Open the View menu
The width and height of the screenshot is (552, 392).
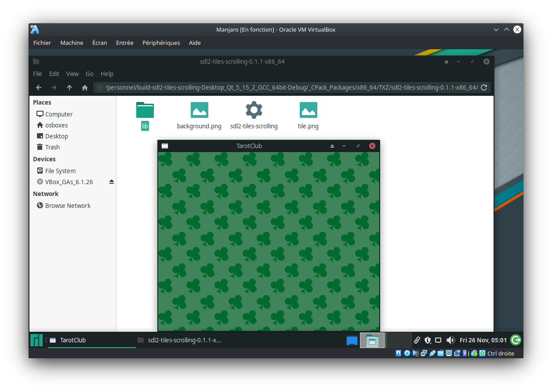click(73, 74)
